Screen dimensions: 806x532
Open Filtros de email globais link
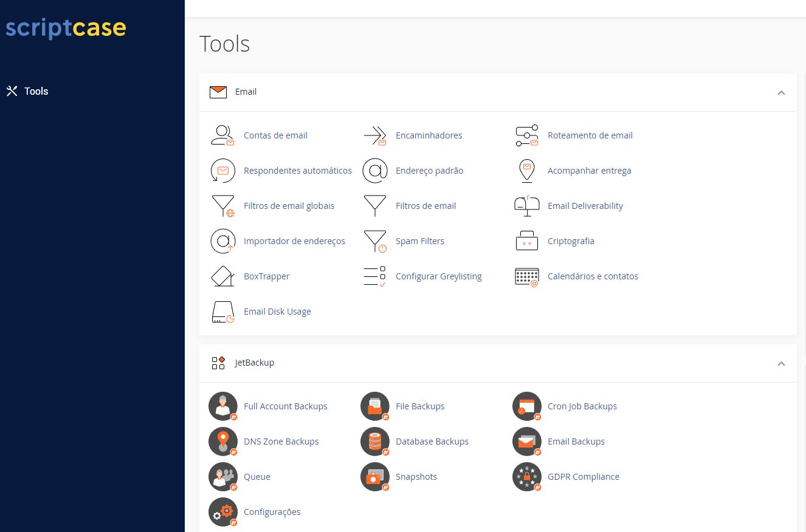click(x=289, y=206)
